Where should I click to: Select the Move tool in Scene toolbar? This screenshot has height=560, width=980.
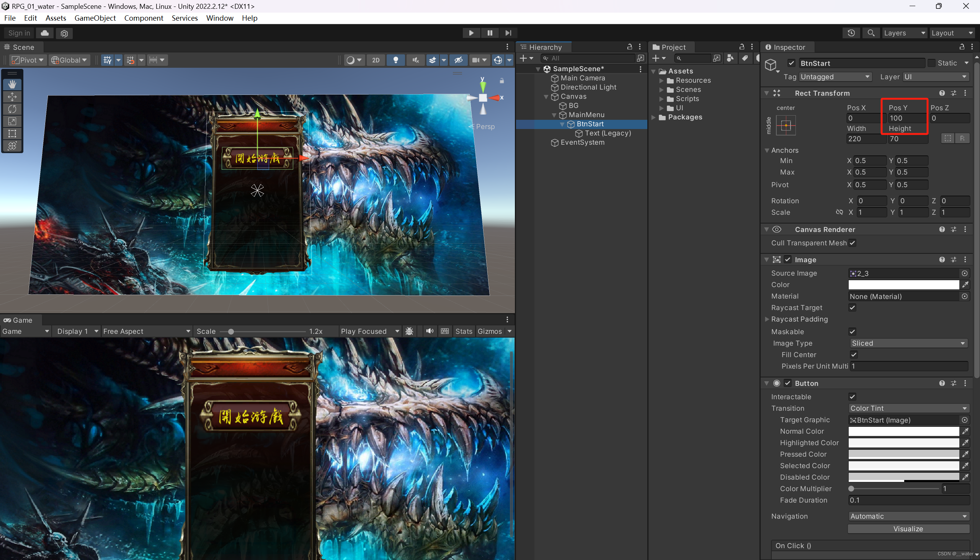pos(12,96)
